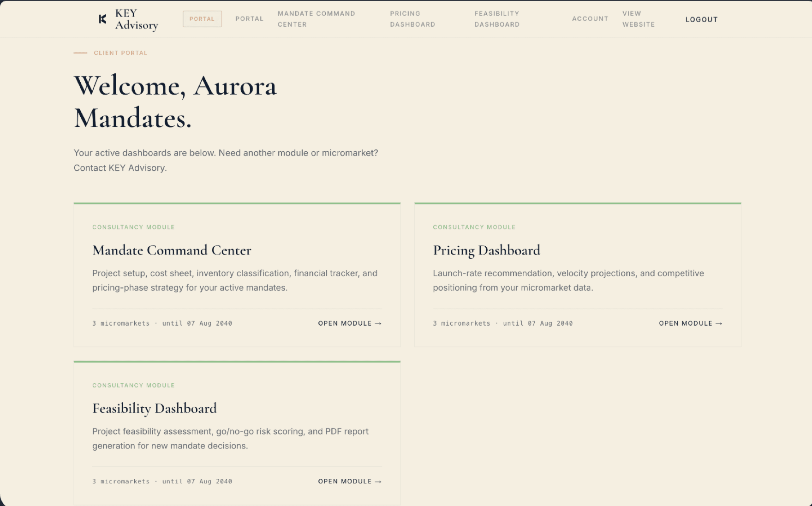Open the unboxed PORTAL nav link
Screen dimensions: 812x506
pos(249,19)
